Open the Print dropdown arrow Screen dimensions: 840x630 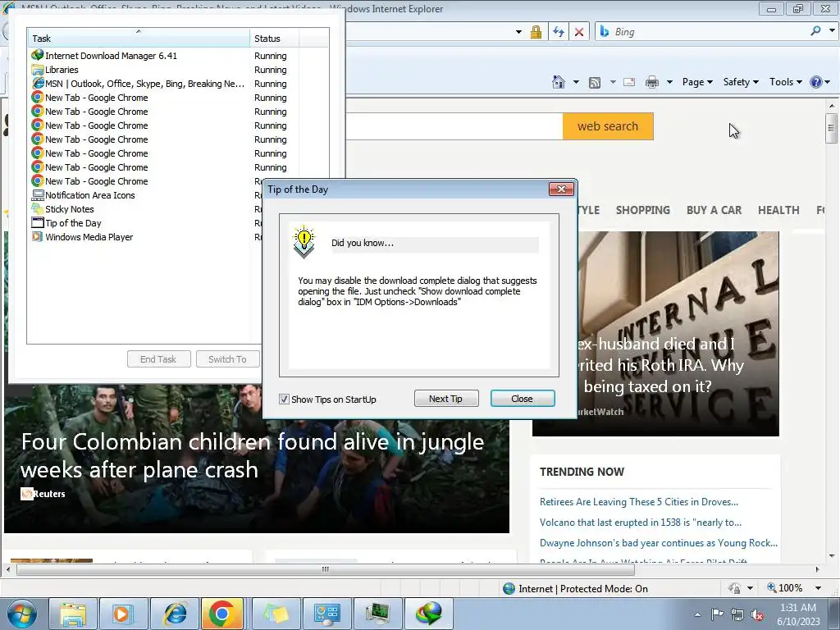669,82
